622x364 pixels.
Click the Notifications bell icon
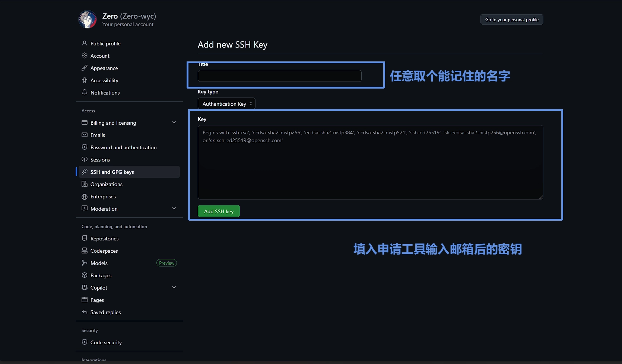[x=85, y=93]
